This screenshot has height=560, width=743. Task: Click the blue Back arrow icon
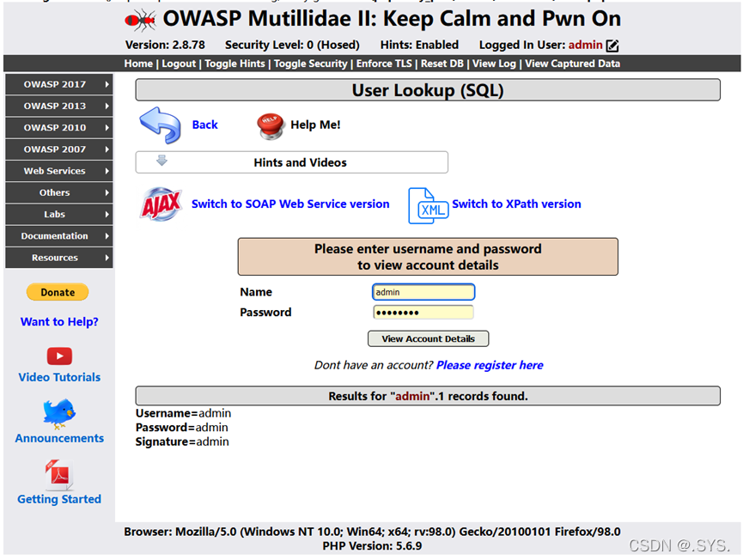point(160,125)
